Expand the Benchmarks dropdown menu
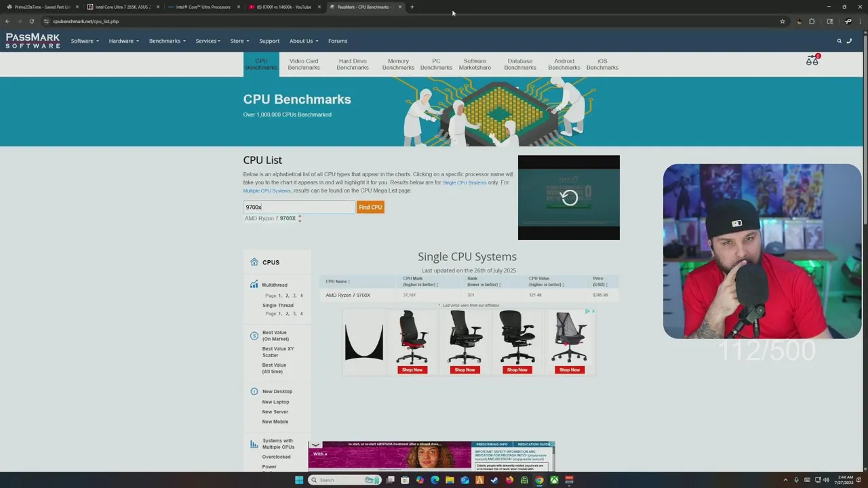This screenshot has width=868, height=488. pos(167,41)
